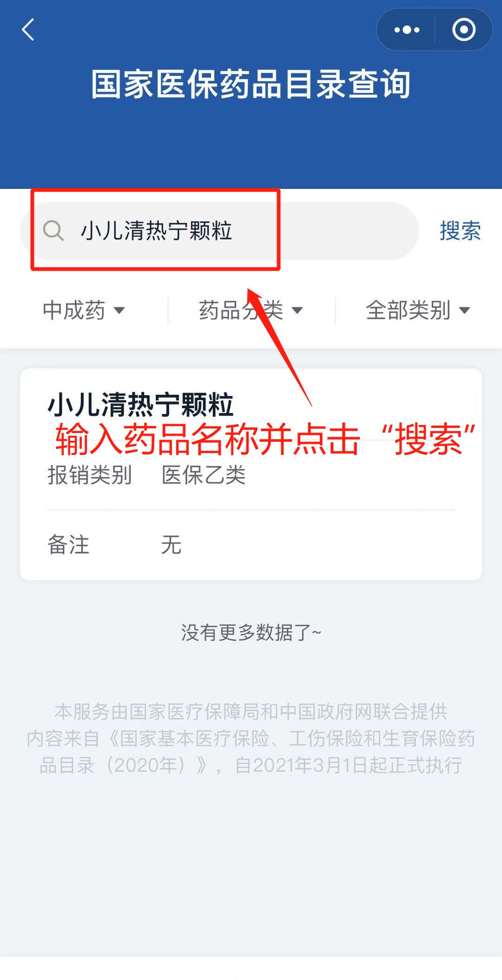Open the 药品分类 dropdown
Image resolution: width=502 pixels, height=980 pixels.
click(x=251, y=310)
